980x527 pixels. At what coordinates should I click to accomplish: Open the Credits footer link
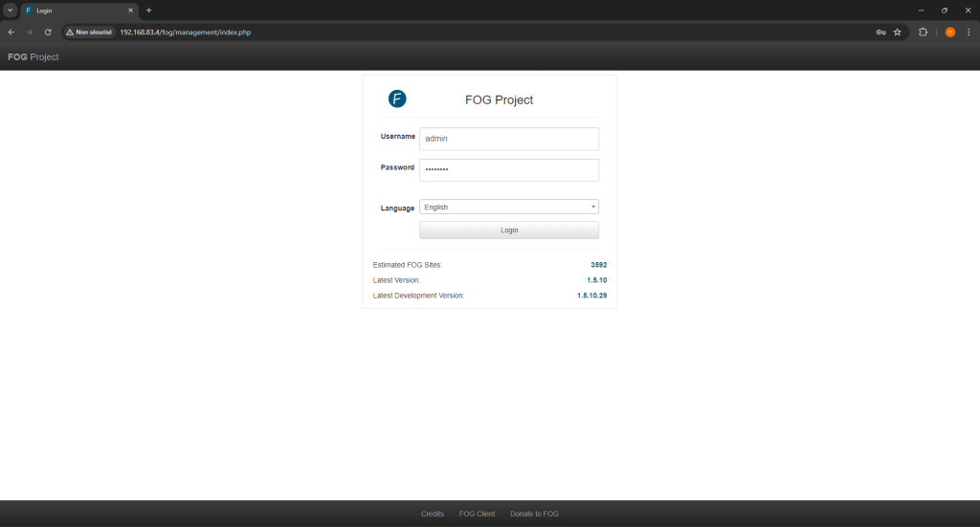(x=433, y=514)
